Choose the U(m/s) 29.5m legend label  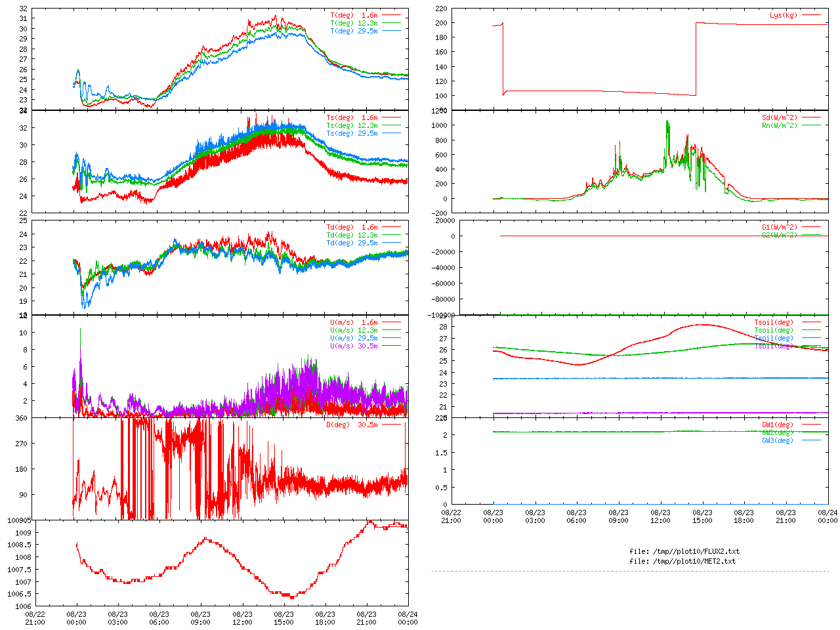pos(354,339)
